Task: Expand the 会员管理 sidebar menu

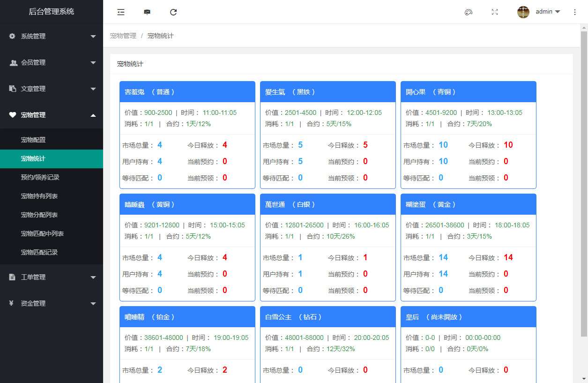Action: [x=52, y=62]
